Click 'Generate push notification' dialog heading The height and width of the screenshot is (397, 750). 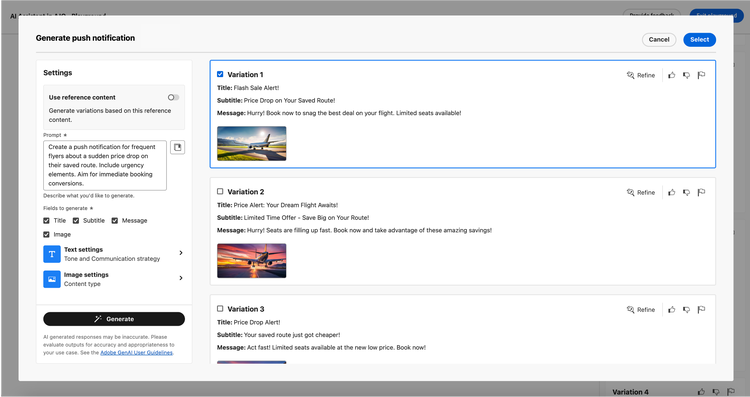(x=85, y=38)
